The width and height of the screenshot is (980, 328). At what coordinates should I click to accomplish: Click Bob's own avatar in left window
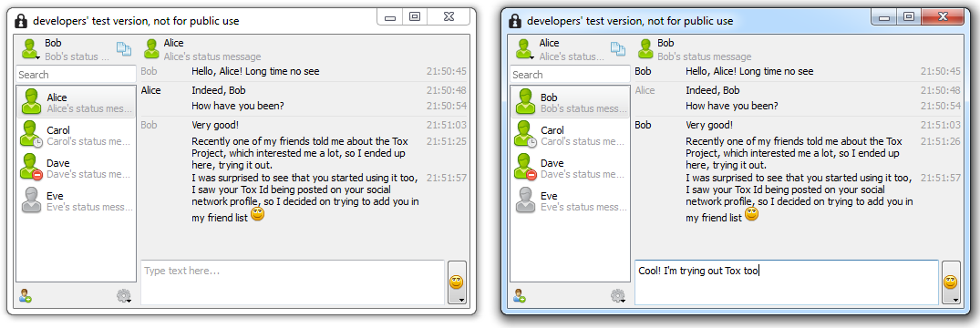coord(30,48)
